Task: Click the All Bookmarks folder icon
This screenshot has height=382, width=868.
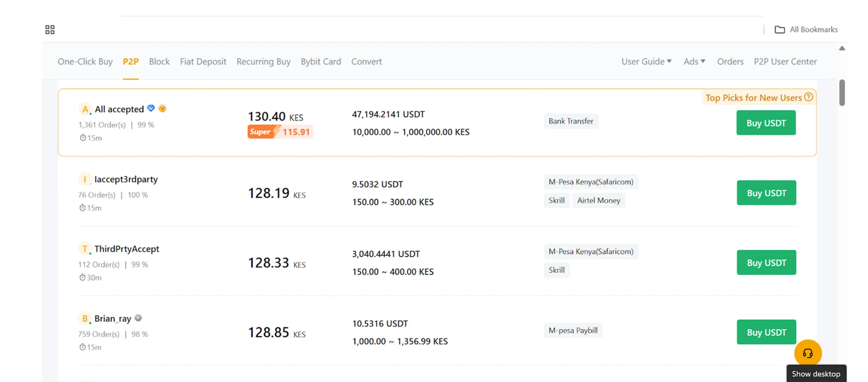Action: pos(780,30)
